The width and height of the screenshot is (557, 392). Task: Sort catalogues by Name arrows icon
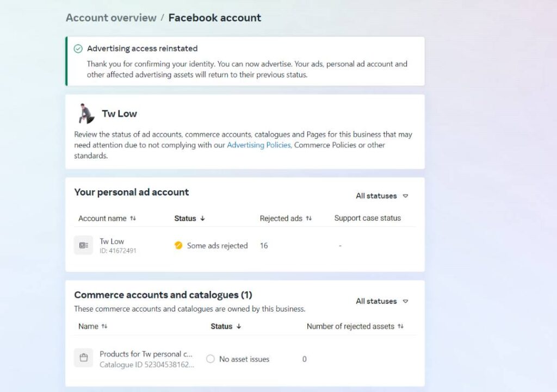coord(104,326)
